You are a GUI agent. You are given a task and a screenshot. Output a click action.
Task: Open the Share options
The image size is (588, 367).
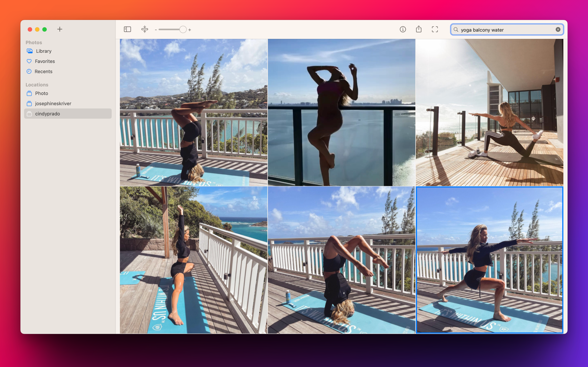tap(419, 29)
